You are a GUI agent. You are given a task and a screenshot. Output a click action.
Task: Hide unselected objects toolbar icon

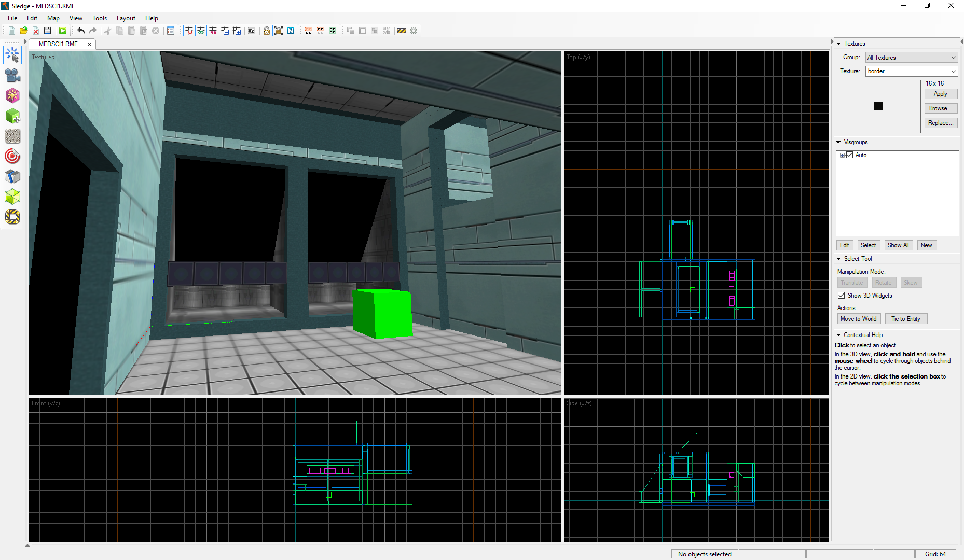click(x=321, y=31)
